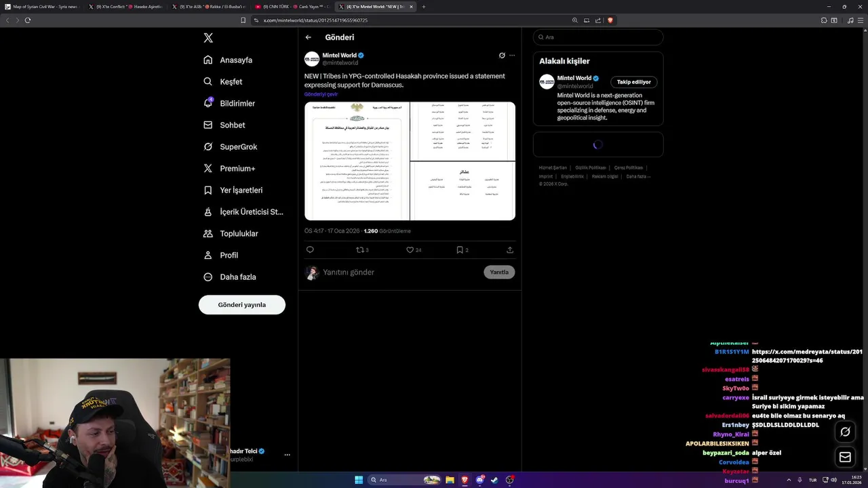This screenshot has height=488, width=868.
Task: Click Brave Shields lion icon
Action: [610, 20]
